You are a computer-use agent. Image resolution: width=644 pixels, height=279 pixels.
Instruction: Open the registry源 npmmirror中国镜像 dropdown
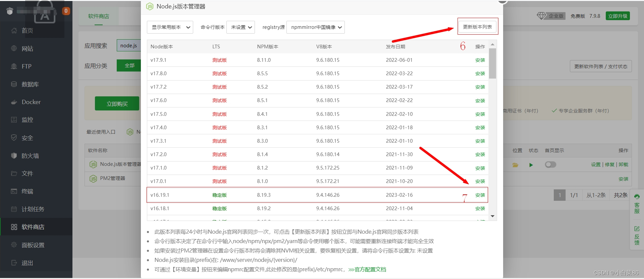tap(316, 27)
